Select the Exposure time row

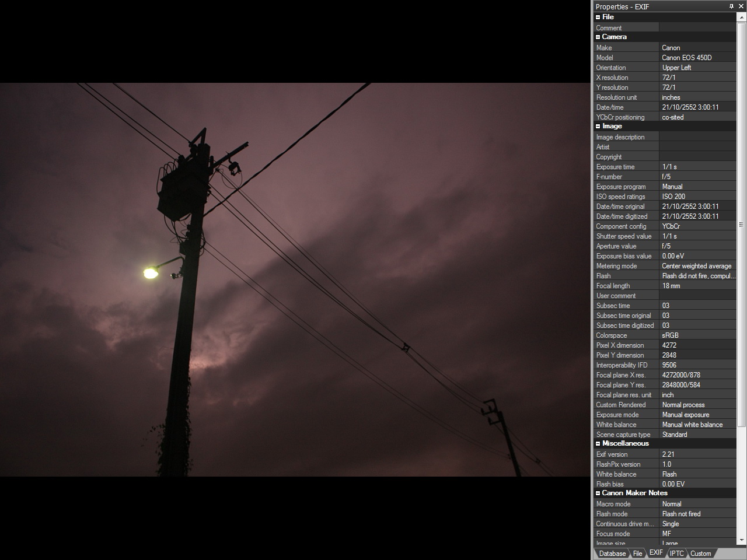tap(626, 167)
